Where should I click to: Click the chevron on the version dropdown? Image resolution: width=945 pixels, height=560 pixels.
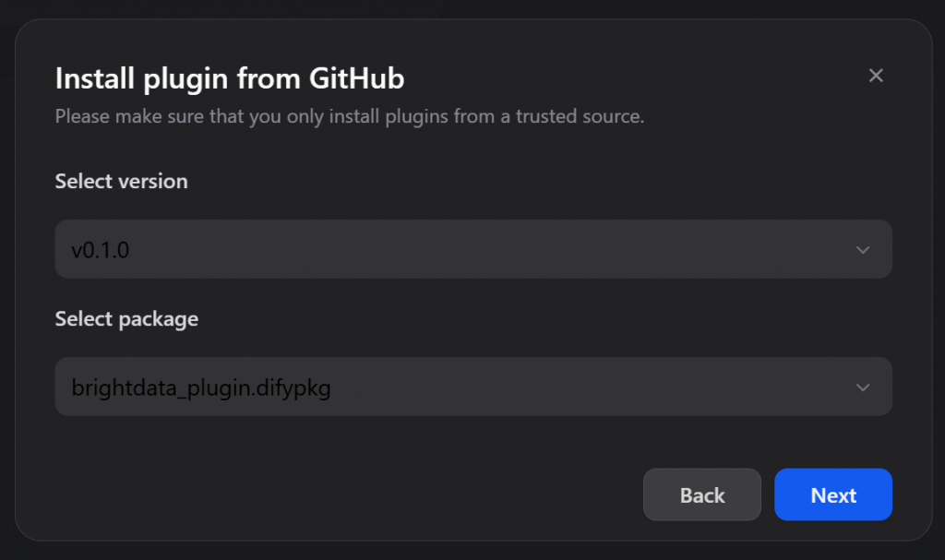[863, 249]
